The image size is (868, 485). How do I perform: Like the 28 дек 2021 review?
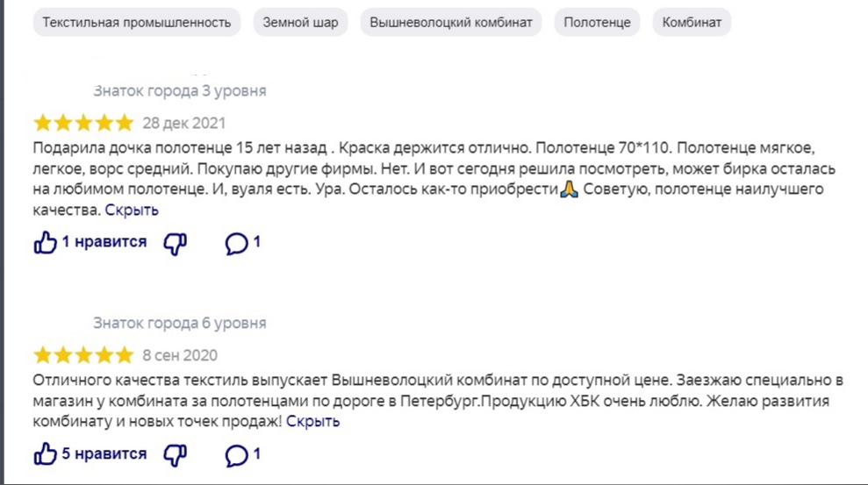point(46,243)
